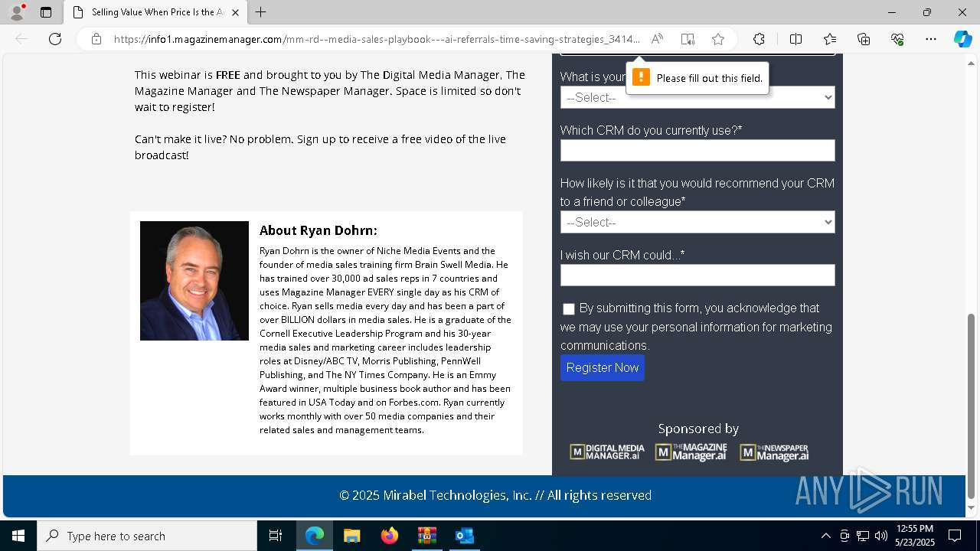Click The Magazine Manager.ai sponsor logo
The height and width of the screenshot is (551, 980).
click(691, 452)
